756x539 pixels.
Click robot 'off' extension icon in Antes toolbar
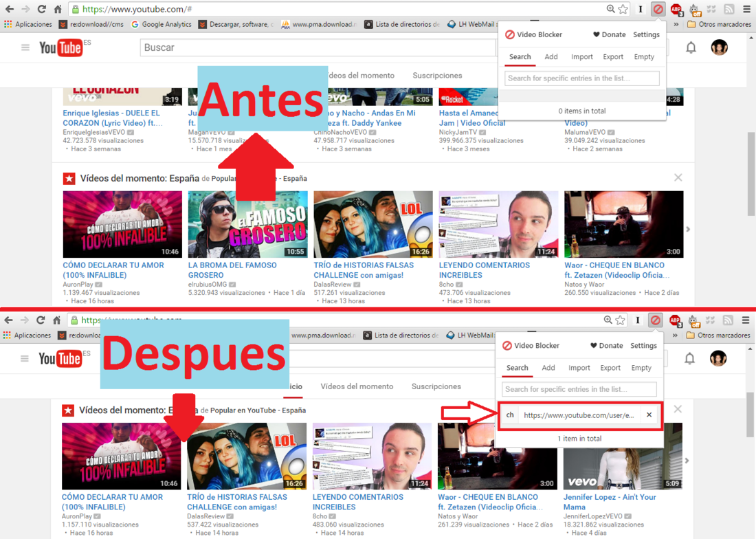[x=695, y=9]
